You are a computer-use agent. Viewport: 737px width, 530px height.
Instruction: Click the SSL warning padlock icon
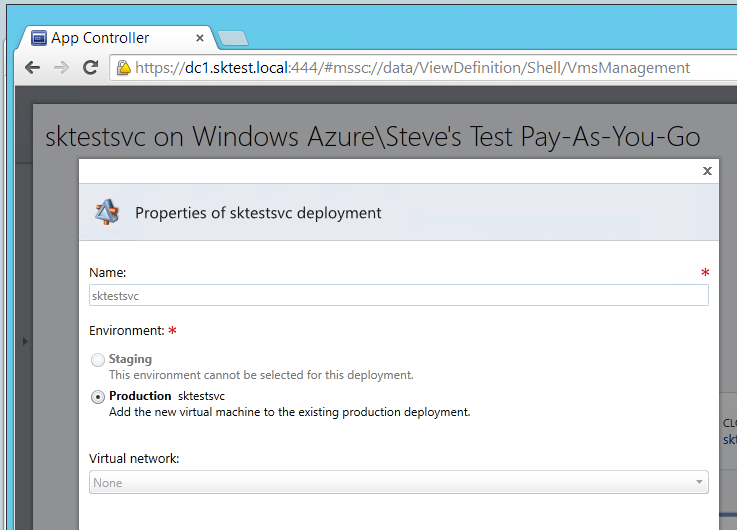pos(124,68)
